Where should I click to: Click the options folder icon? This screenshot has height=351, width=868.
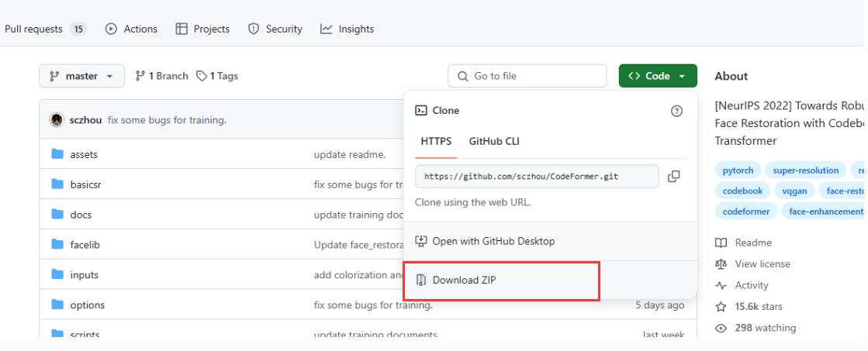(57, 304)
